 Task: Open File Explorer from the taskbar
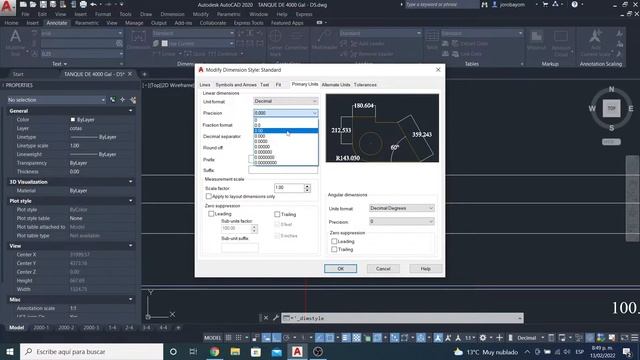[x=235, y=351]
